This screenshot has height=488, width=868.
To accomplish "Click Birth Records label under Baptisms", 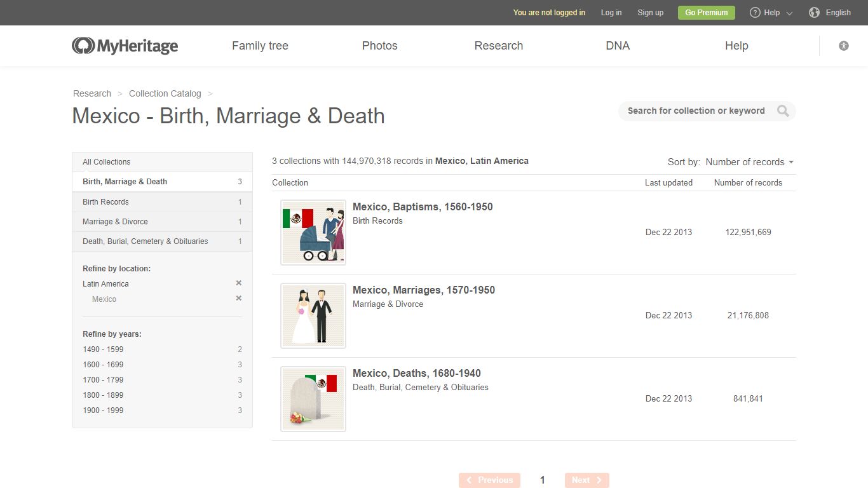I will click(377, 221).
